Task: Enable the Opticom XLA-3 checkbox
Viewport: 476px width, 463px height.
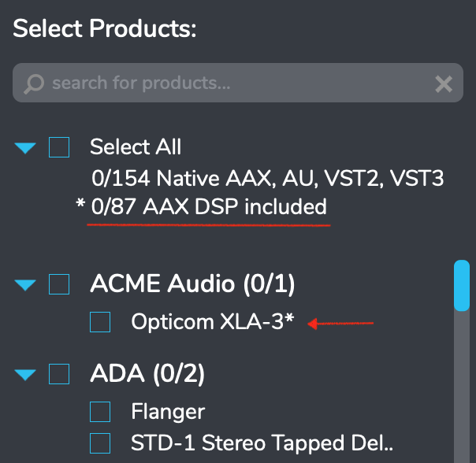Action: pyautogui.click(x=100, y=322)
